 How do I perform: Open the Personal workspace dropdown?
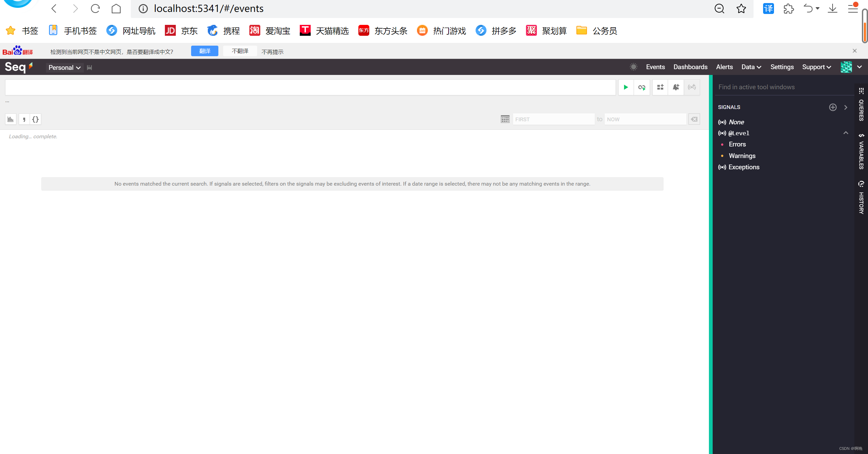pos(64,67)
